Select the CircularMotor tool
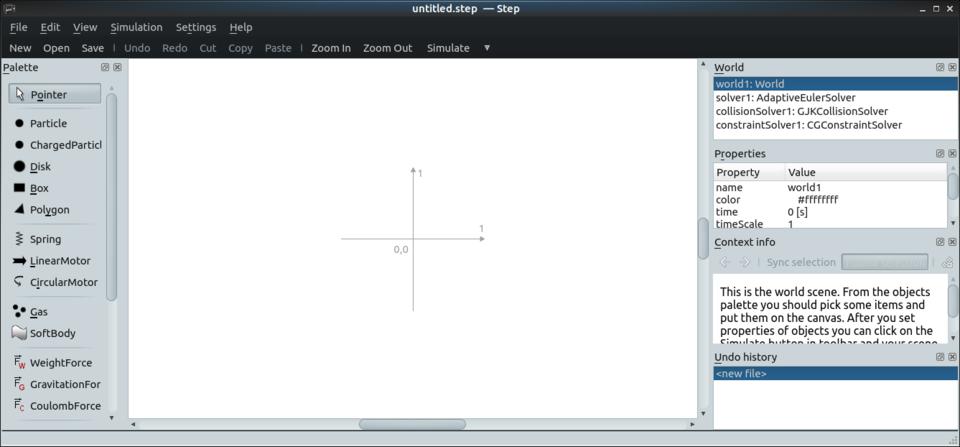Image resolution: width=960 pixels, height=447 pixels. [x=56, y=282]
